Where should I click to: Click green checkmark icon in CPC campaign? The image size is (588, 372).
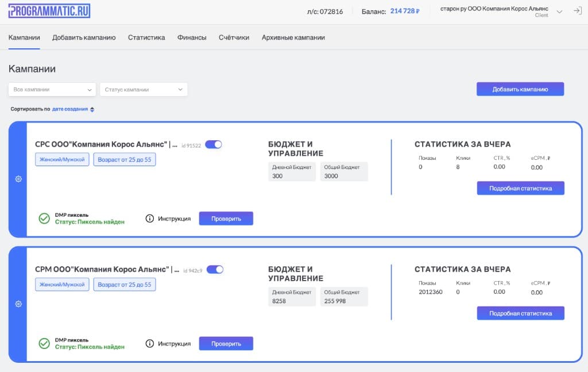click(44, 218)
